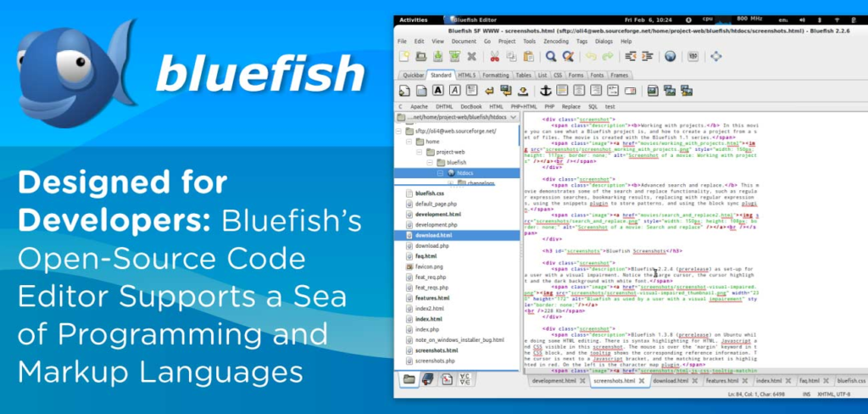Click Activities in the top bar
The height and width of the screenshot is (414, 868).
coord(413,19)
